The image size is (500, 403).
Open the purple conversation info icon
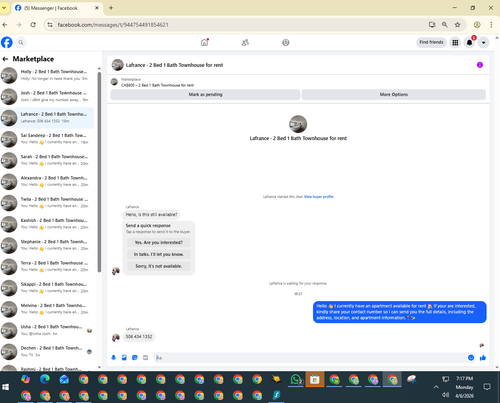[x=480, y=65]
